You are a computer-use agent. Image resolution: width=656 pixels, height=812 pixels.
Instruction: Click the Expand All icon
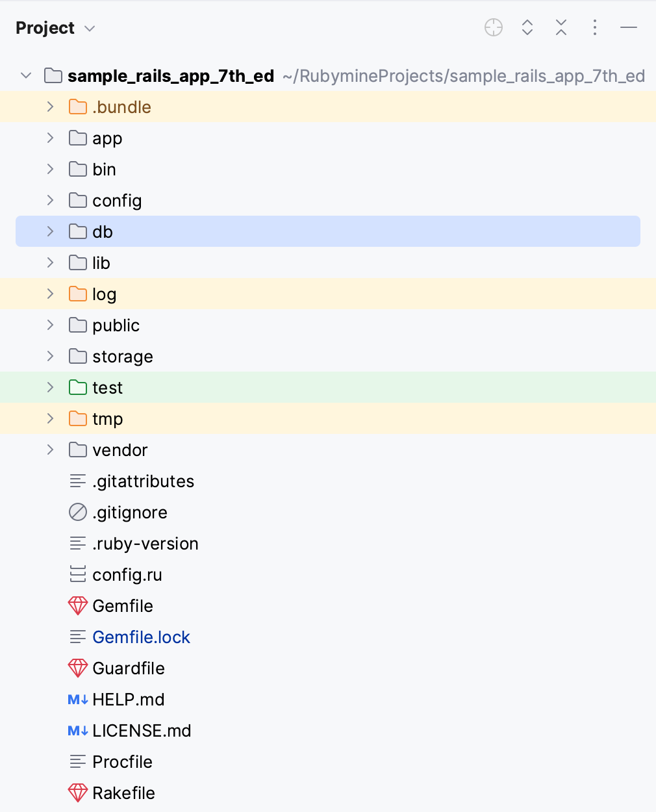coord(527,28)
